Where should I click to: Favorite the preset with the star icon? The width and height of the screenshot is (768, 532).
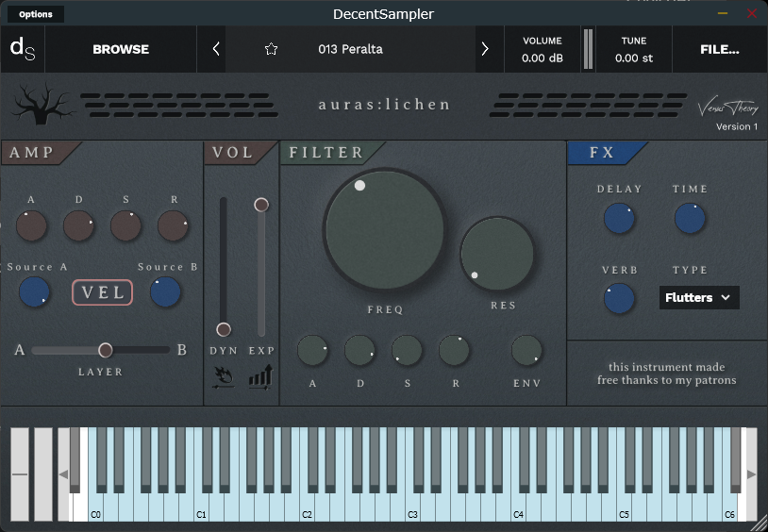(271, 49)
